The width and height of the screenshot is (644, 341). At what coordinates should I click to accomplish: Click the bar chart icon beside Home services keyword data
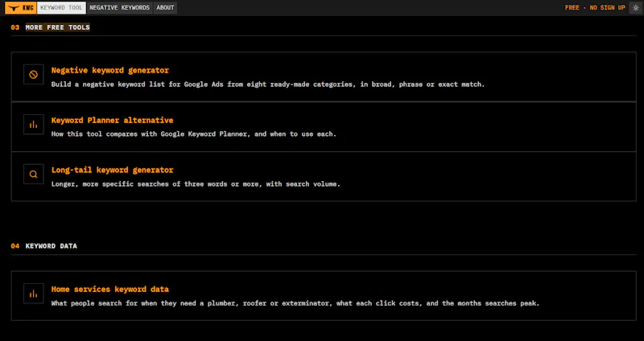[x=34, y=294]
